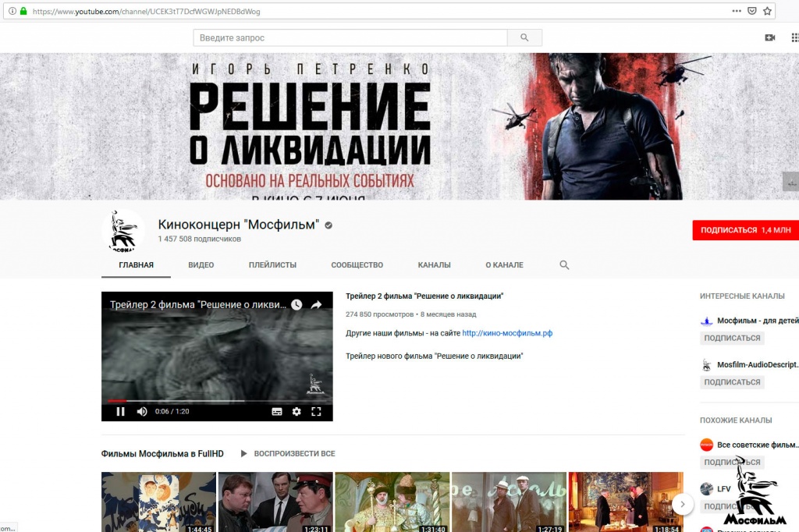Open the film thumbnail lasting 1:23:11
This screenshot has height=532, width=799.
[275, 502]
